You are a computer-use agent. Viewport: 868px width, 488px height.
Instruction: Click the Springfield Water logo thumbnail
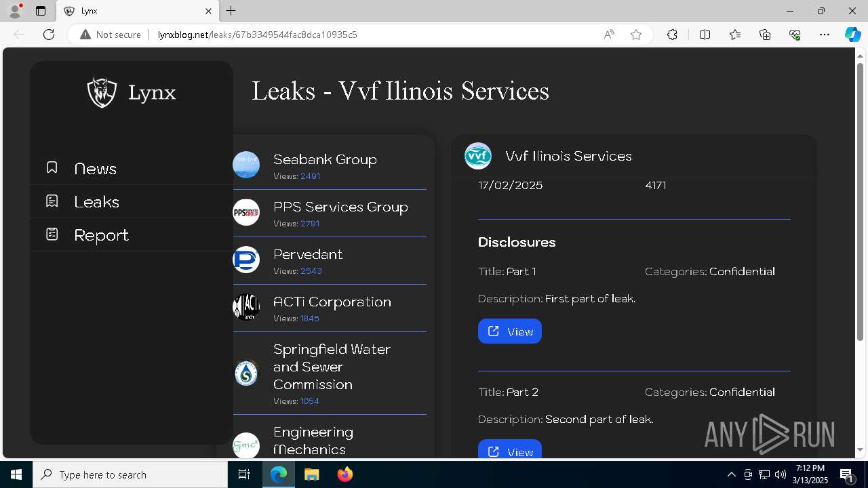(x=246, y=373)
